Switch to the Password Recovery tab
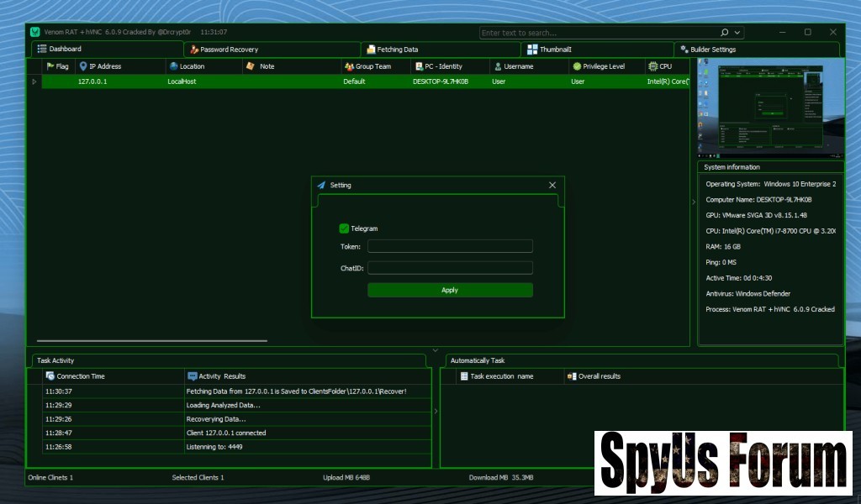The height and width of the screenshot is (504, 861). pyautogui.click(x=229, y=50)
